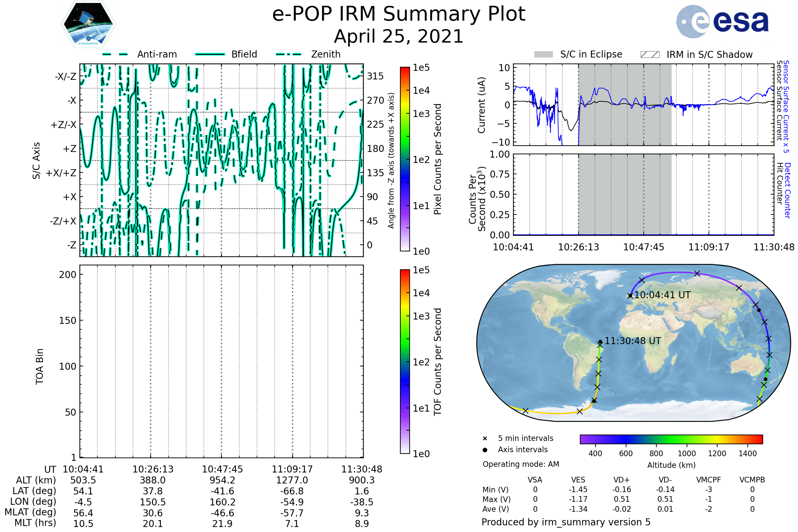
Task: Click the Altitude (km) color bar
Action: [x=671, y=439]
